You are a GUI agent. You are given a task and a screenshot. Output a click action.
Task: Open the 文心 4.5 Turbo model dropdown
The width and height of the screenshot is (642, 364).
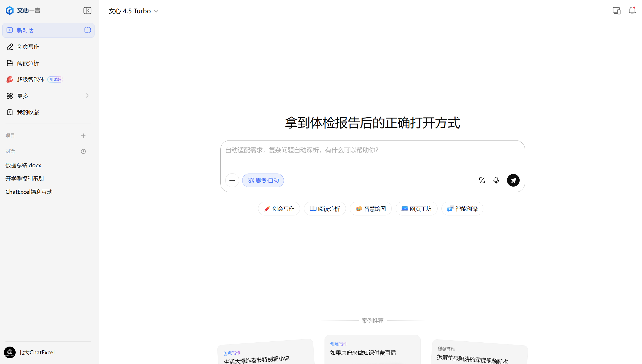(133, 11)
